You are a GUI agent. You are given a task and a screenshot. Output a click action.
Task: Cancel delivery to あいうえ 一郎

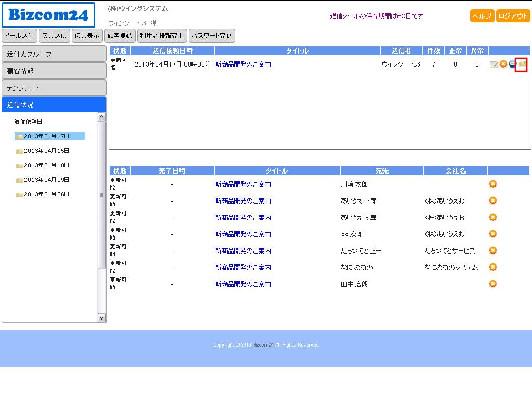493,201
